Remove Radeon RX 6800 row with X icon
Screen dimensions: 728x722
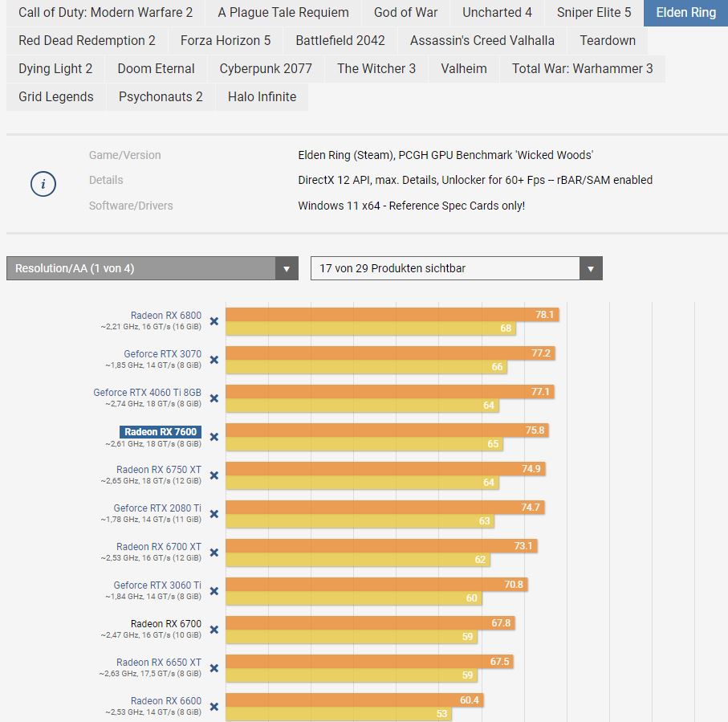tap(214, 321)
